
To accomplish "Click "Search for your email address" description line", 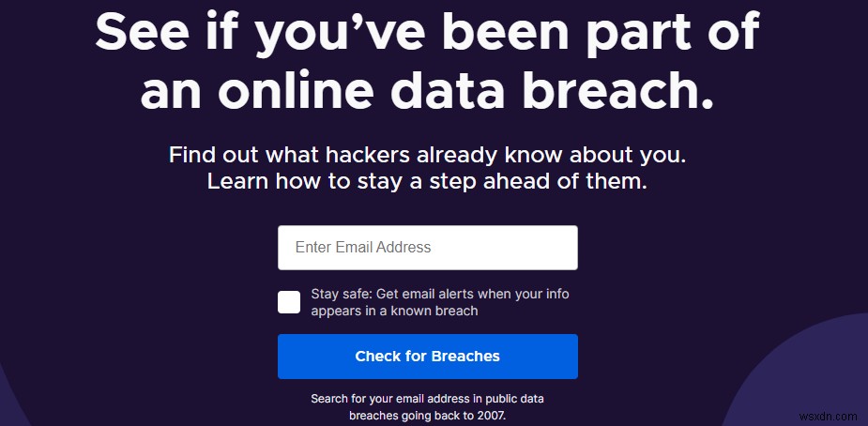I will (x=427, y=399).
